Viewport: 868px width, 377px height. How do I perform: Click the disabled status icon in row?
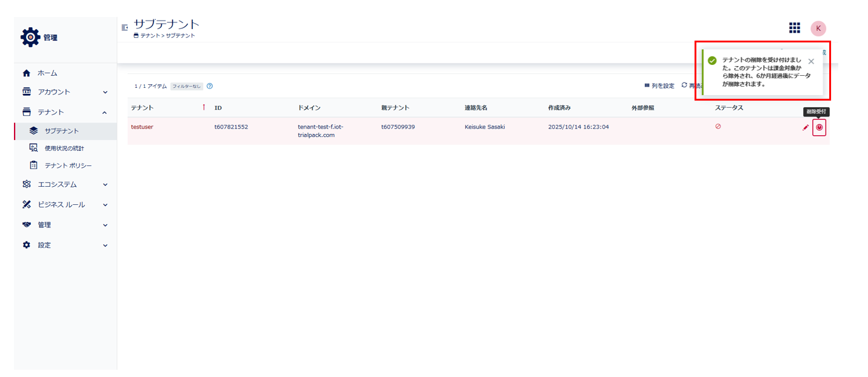(x=718, y=127)
